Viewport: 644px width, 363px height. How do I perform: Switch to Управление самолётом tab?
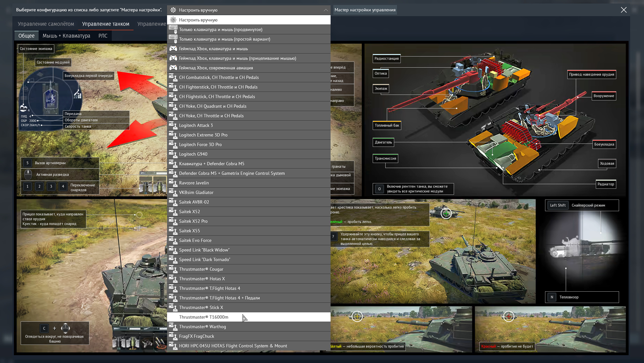[x=46, y=24]
